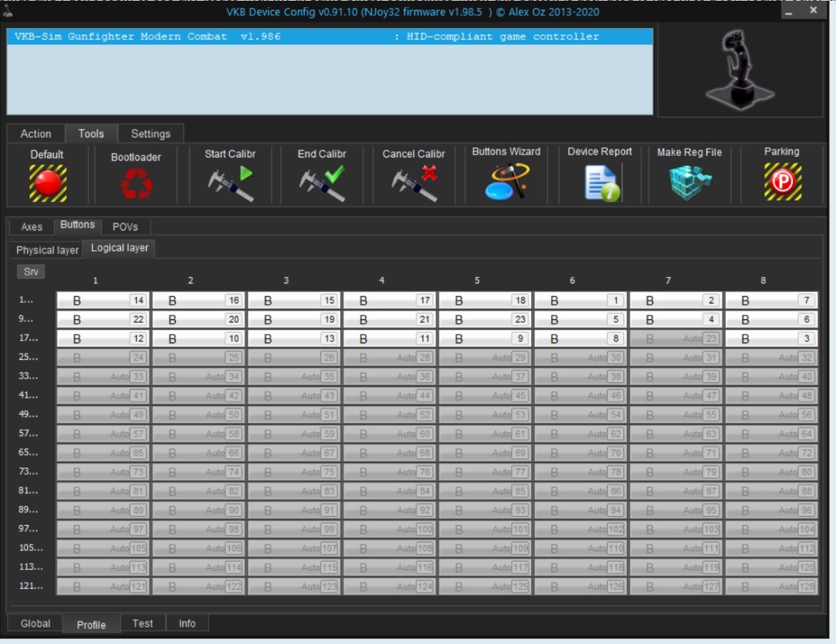Switch to the Action tab

pyautogui.click(x=36, y=134)
